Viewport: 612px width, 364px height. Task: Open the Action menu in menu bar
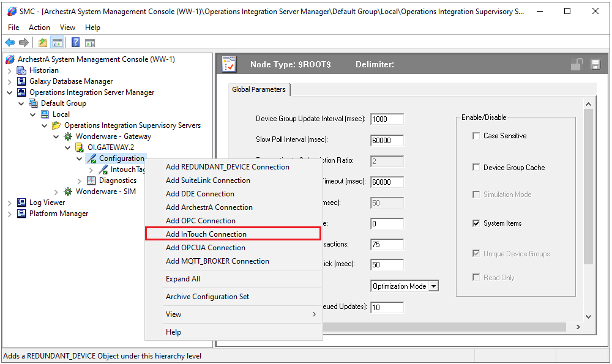coord(39,28)
